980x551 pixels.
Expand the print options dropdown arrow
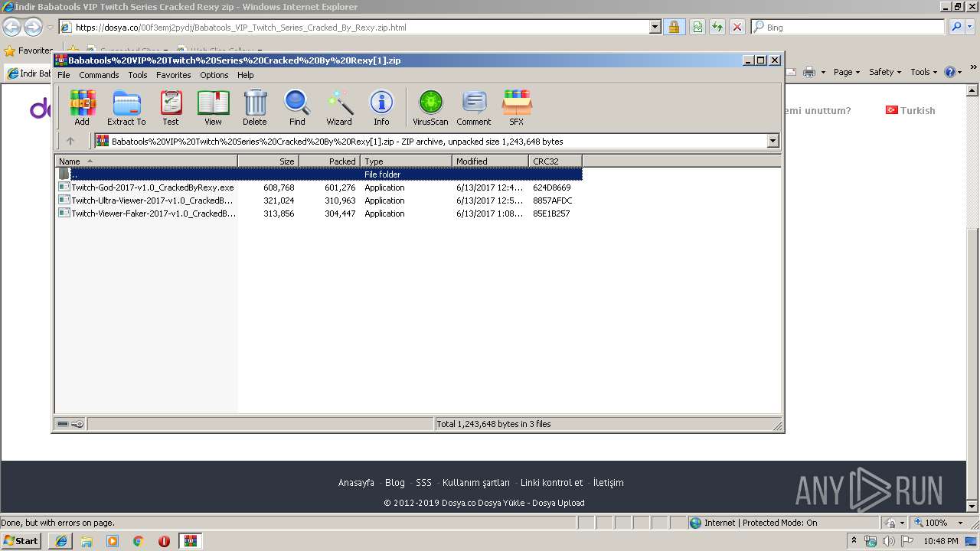pyautogui.click(x=823, y=72)
